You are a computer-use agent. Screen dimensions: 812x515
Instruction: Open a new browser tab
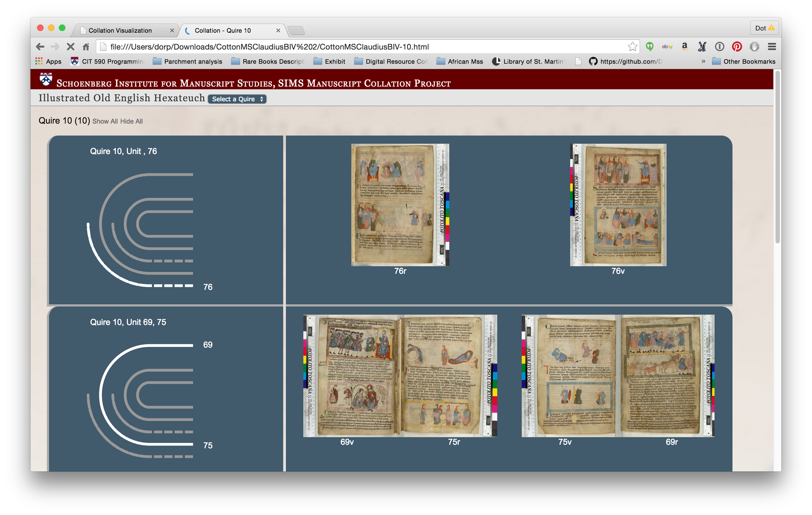point(297,30)
